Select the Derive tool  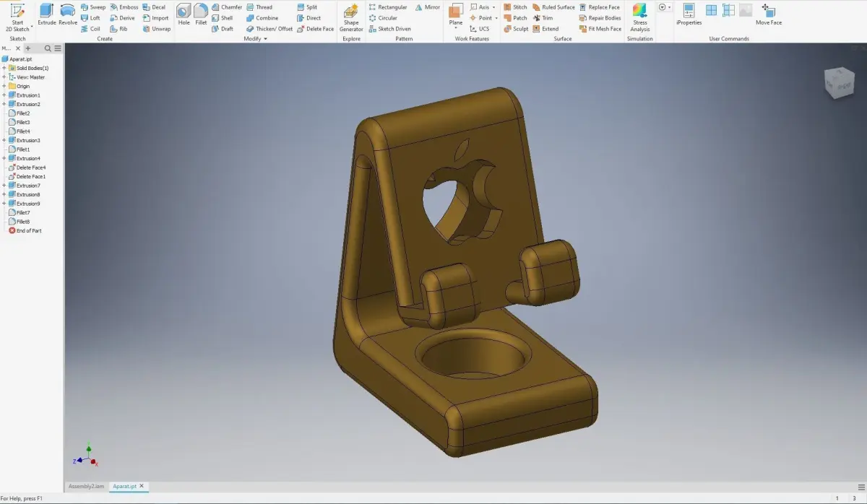(123, 18)
